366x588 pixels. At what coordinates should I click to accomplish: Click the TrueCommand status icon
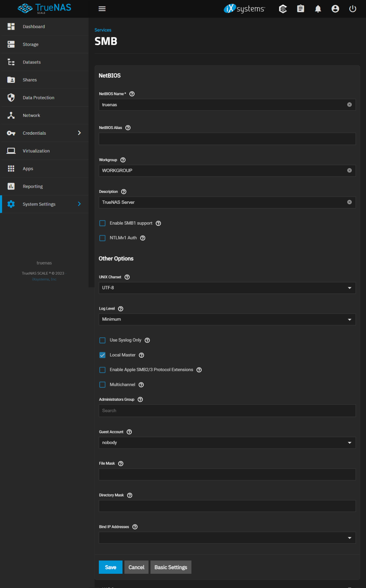283,9
